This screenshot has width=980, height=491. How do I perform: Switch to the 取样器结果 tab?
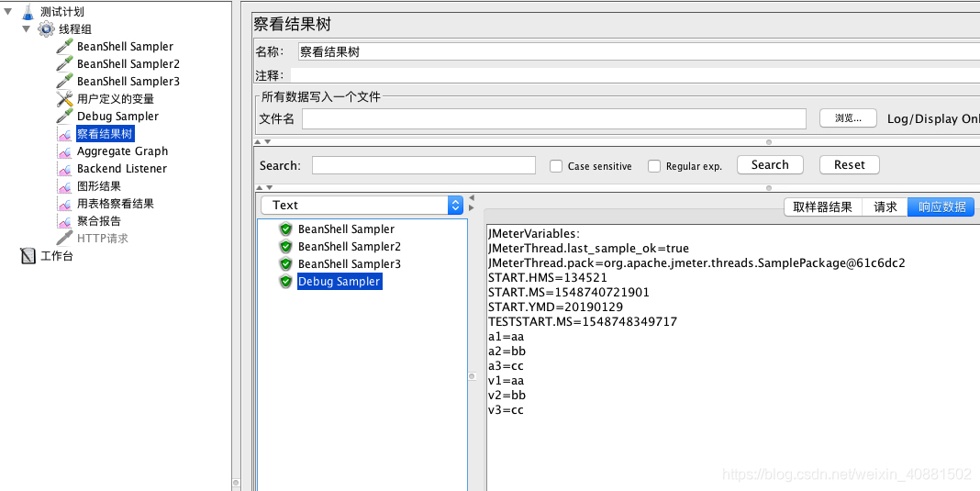tap(822, 207)
